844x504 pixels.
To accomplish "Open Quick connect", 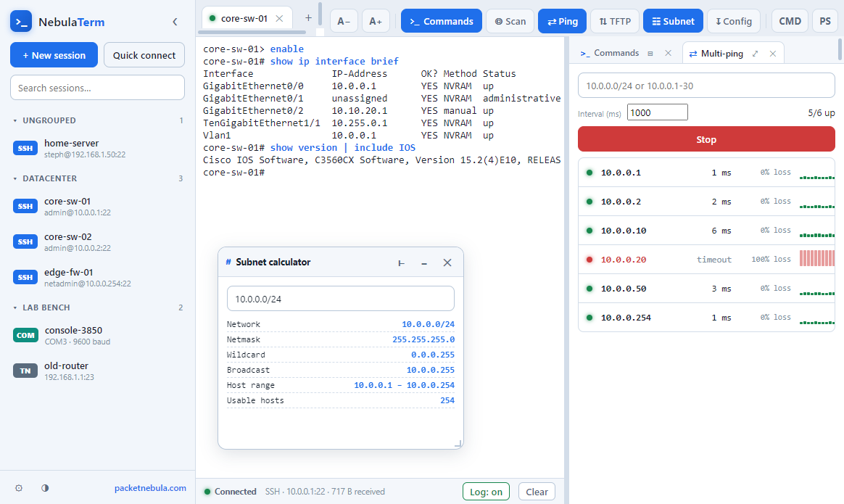I will (x=144, y=55).
